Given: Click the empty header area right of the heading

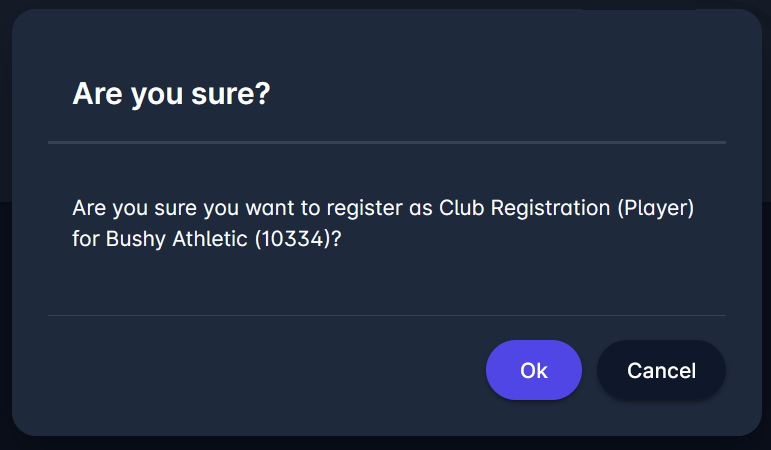Looking at the screenshot, I should 500,96.
